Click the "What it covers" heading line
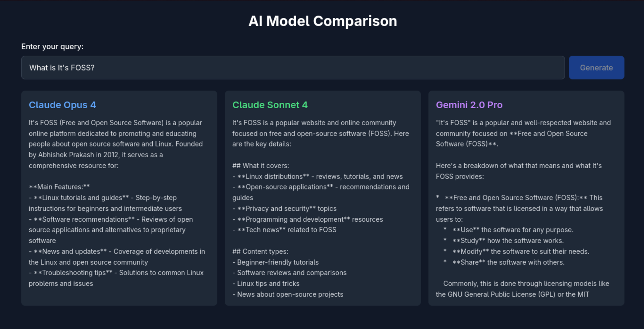The image size is (644, 329). (260, 166)
